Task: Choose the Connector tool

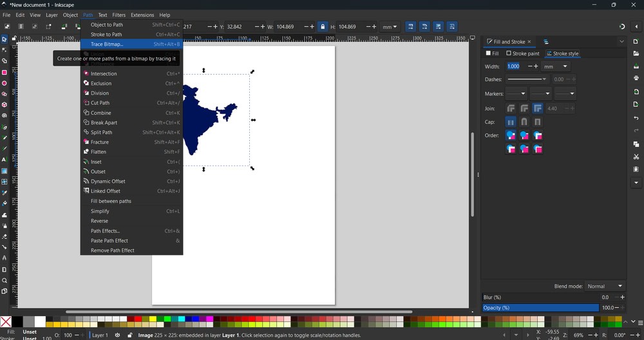Action: pyautogui.click(x=4, y=247)
